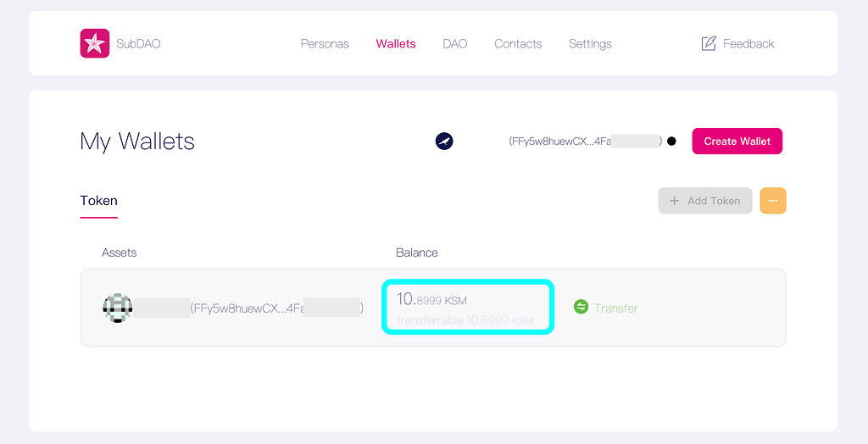The width and height of the screenshot is (868, 444).
Task: Click the Transfer link for KSM
Action: (x=616, y=308)
